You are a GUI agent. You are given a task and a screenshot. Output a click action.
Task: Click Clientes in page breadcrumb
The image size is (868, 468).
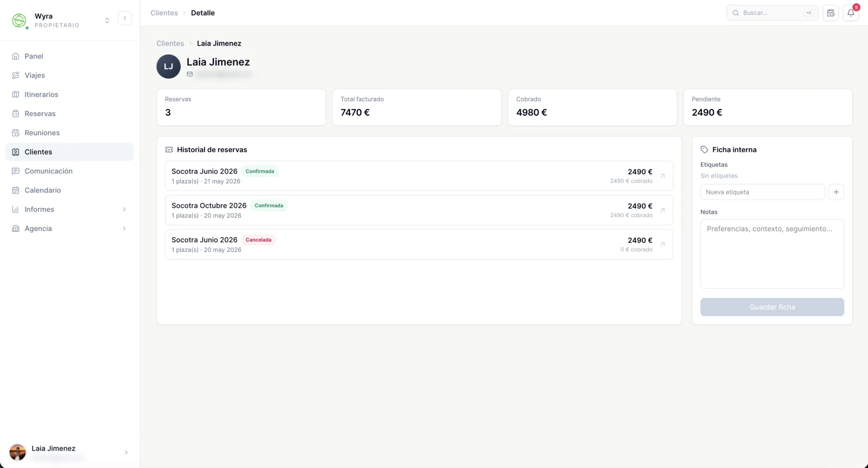(x=170, y=43)
